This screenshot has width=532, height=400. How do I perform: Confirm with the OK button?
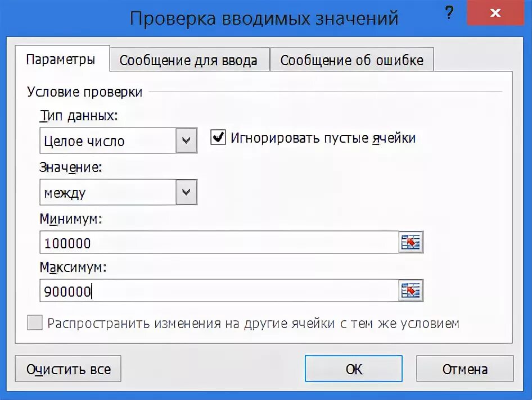(354, 369)
